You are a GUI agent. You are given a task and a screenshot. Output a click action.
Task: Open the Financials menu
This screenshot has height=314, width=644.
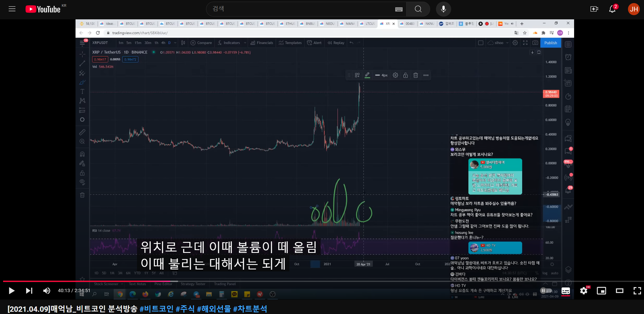[262, 43]
